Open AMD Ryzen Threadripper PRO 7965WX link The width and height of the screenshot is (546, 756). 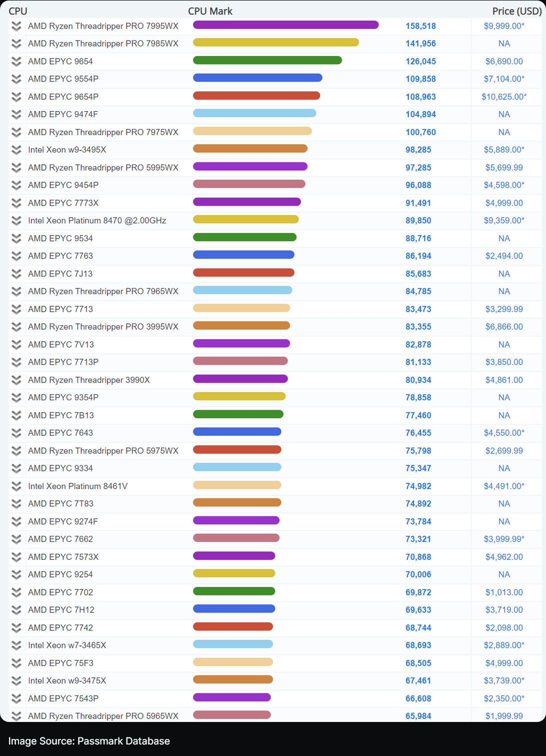(103, 291)
